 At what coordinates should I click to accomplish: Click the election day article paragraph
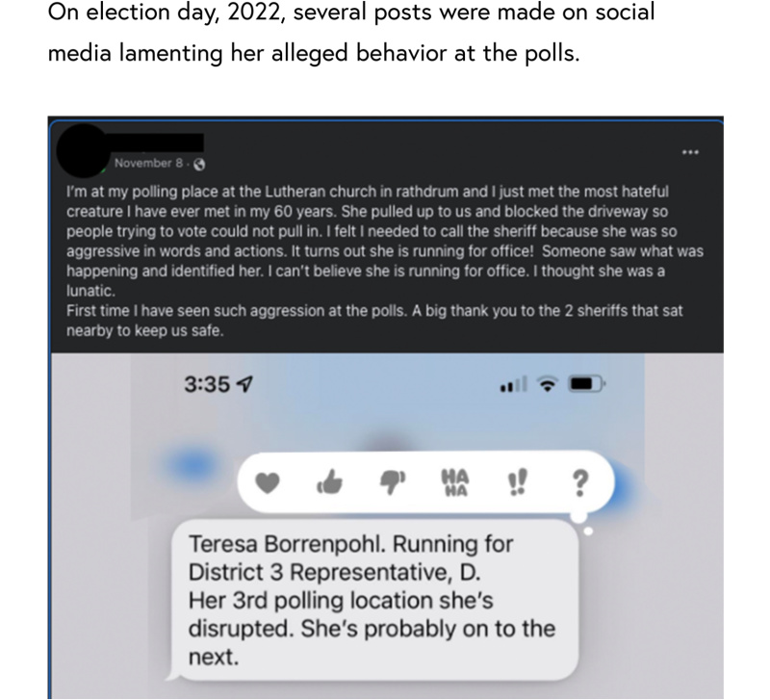click(x=351, y=33)
